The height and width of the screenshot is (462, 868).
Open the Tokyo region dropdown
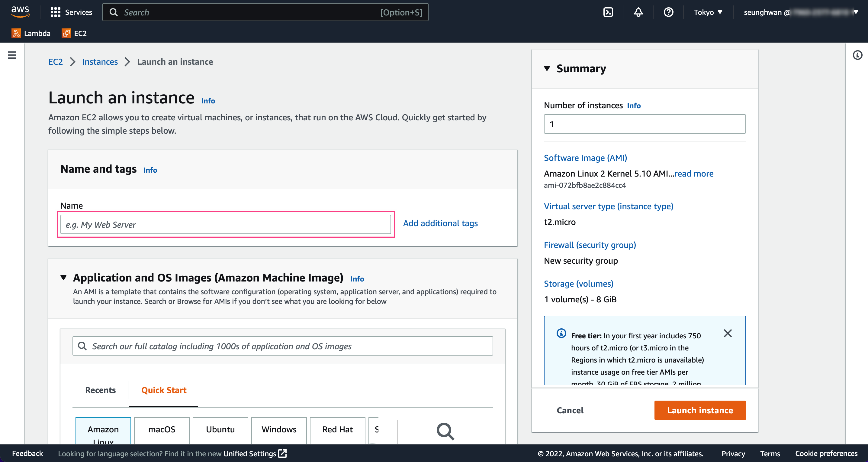click(x=708, y=12)
